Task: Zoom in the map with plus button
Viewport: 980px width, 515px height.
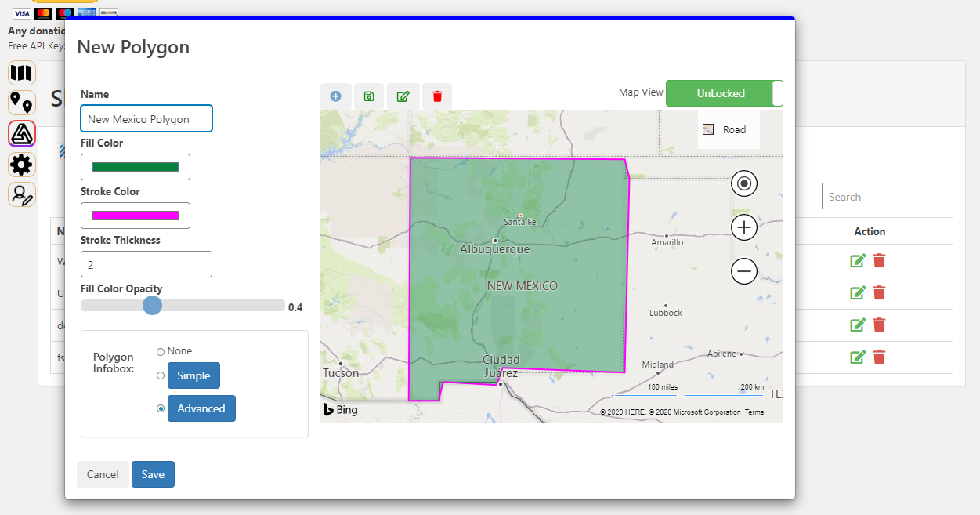Action: pyautogui.click(x=744, y=228)
